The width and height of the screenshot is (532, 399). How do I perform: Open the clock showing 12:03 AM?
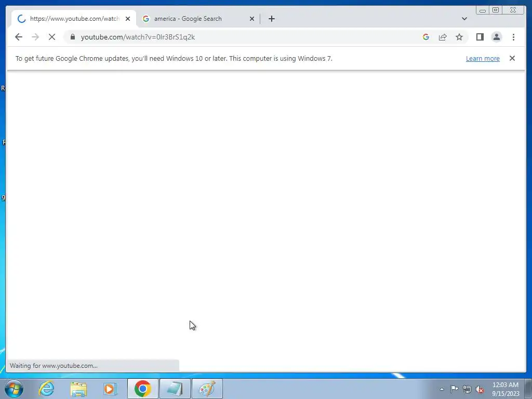pos(506,389)
